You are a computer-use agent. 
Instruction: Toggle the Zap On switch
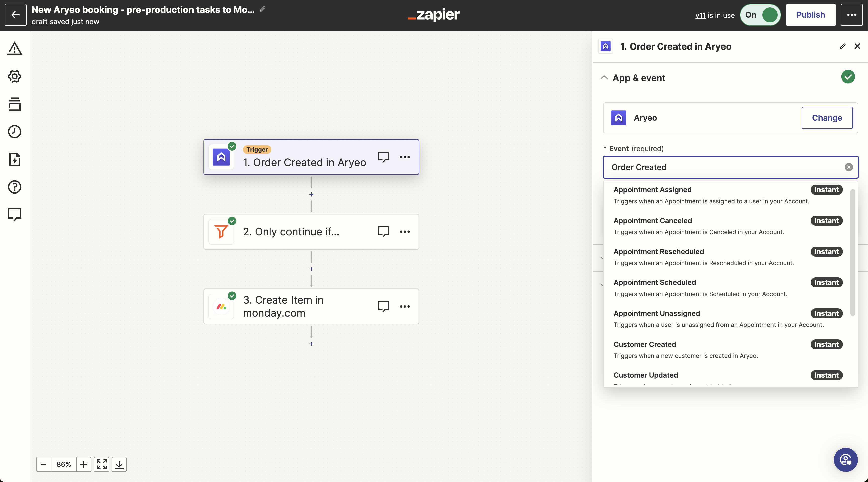(x=760, y=15)
